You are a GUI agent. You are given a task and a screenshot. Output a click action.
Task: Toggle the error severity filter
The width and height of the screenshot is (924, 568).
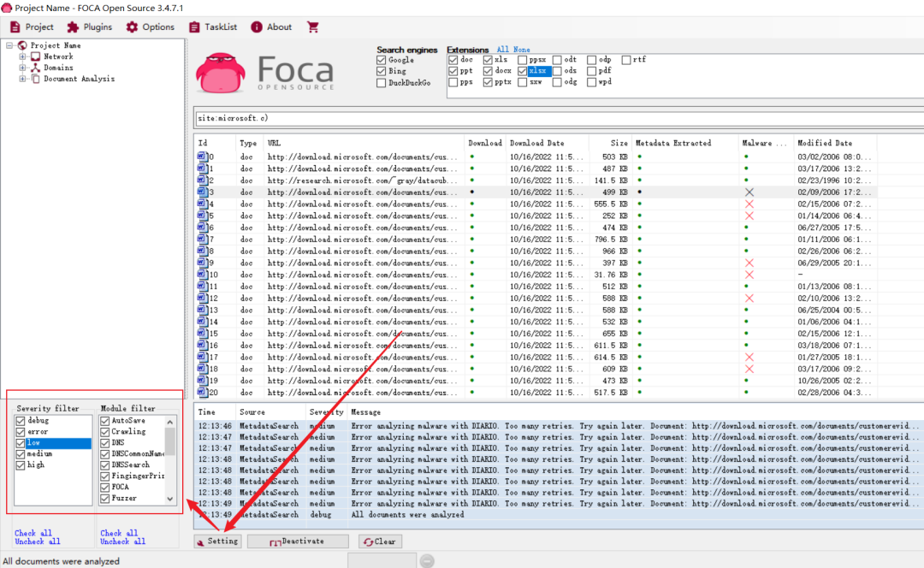[21, 432]
